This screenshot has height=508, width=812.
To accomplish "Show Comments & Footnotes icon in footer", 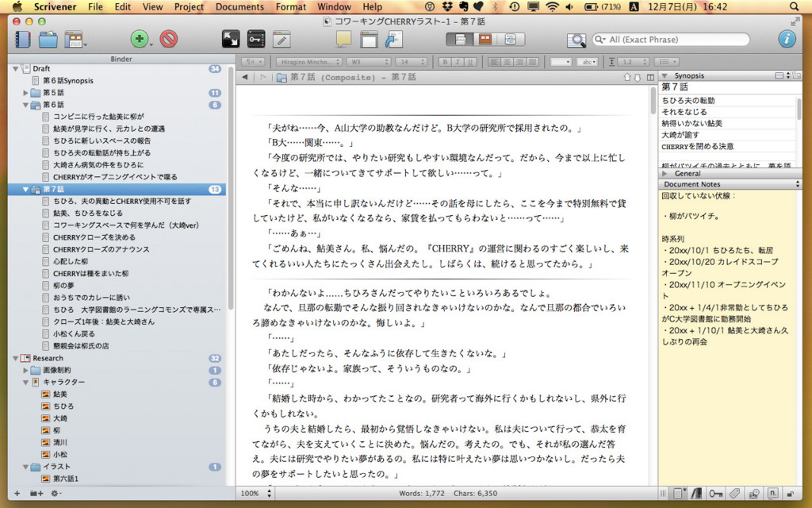I will click(772, 494).
